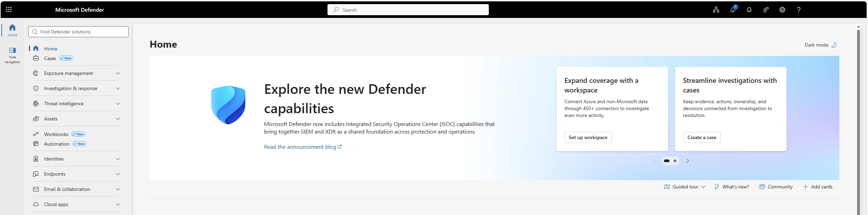Click the Home icon in the left rail

tap(12, 28)
